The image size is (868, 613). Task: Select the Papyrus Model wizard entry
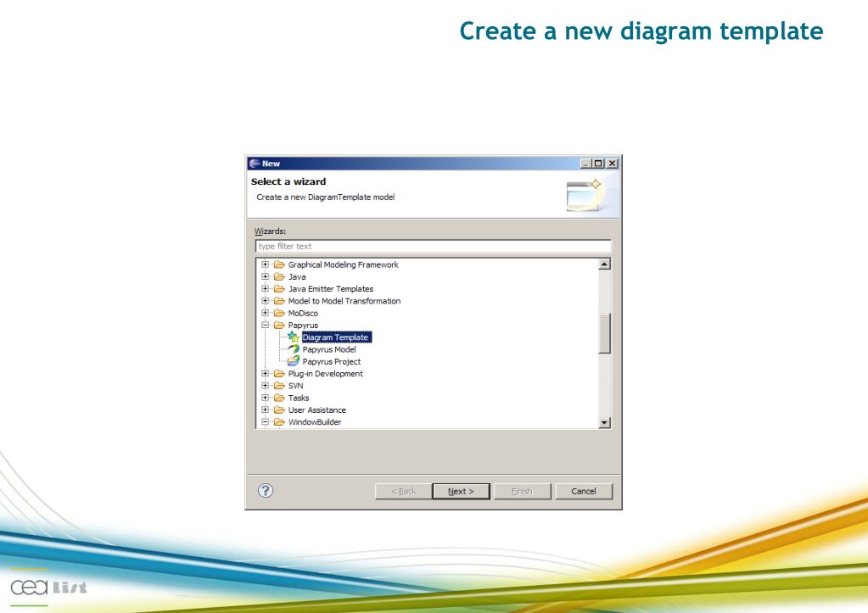click(x=329, y=349)
